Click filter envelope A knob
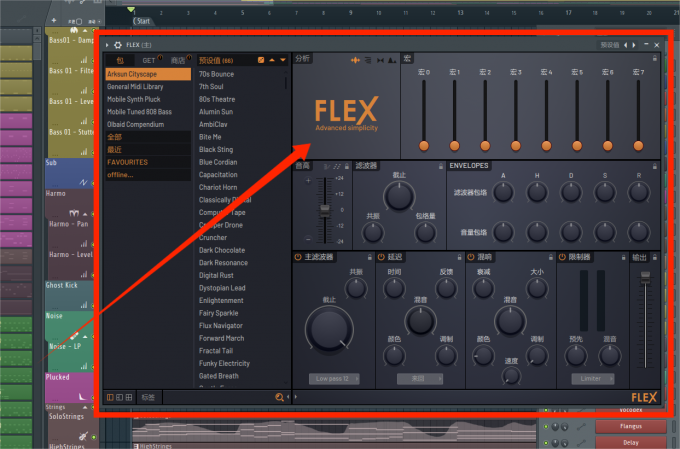Viewport: 680px width, 449px height. tap(503, 192)
